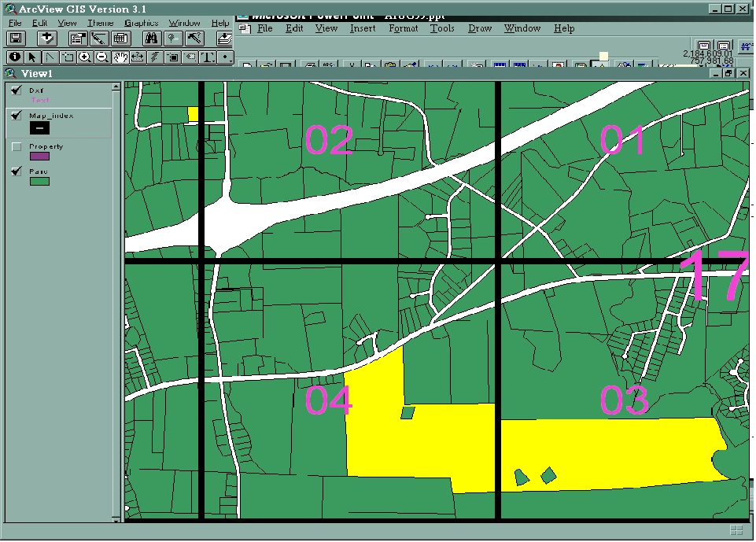This screenshot has width=756, height=542.
Task: Select the Identify tool
Action: click(15, 57)
